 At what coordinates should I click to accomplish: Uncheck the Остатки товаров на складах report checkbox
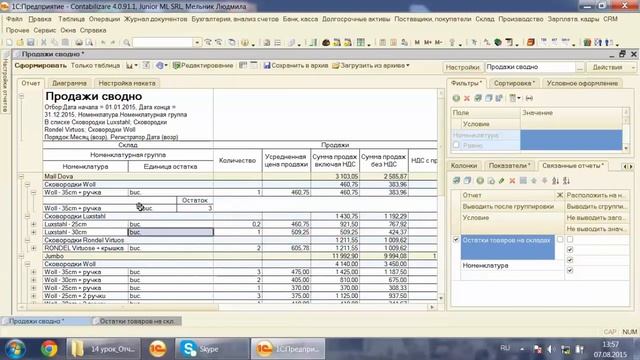pos(456,240)
